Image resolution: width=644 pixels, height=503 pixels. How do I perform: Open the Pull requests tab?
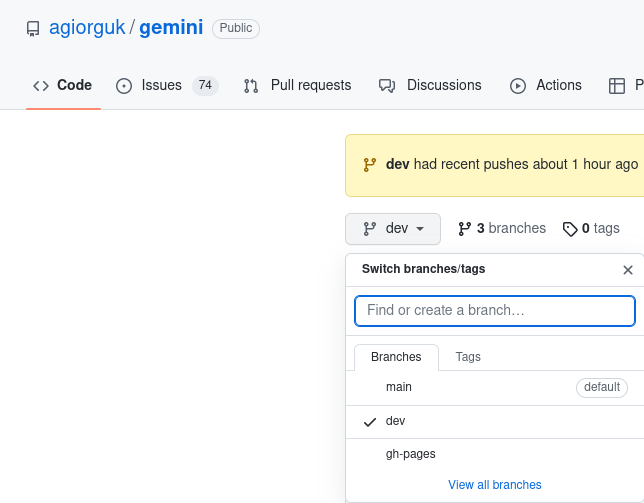click(x=298, y=85)
